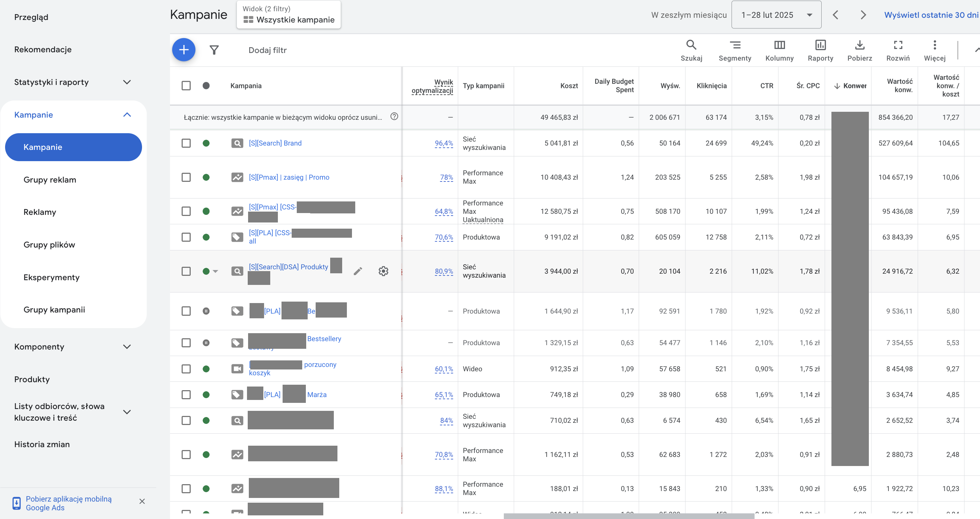Tick the checkbox for Pmax CSS campaign
The image size is (980, 519).
[x=186, y=211]
